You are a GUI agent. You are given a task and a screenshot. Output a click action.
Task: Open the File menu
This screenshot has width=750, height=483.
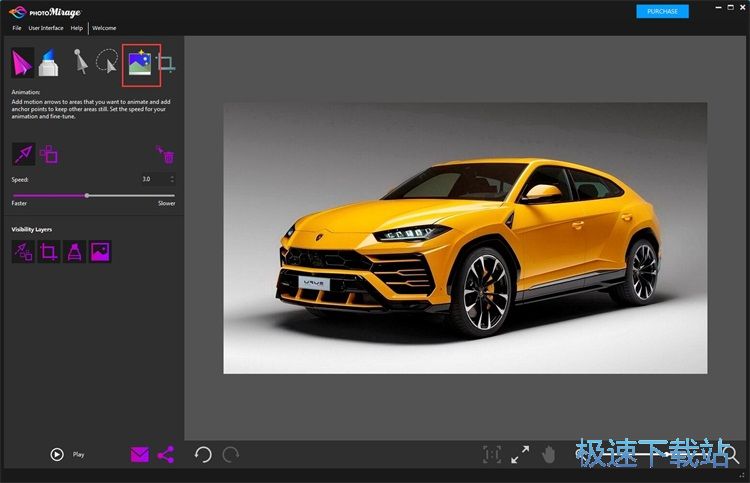pos(16,28)
